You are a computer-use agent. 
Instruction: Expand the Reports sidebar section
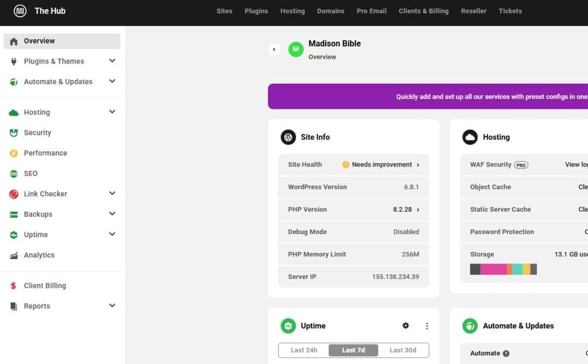tap(112, 306)
